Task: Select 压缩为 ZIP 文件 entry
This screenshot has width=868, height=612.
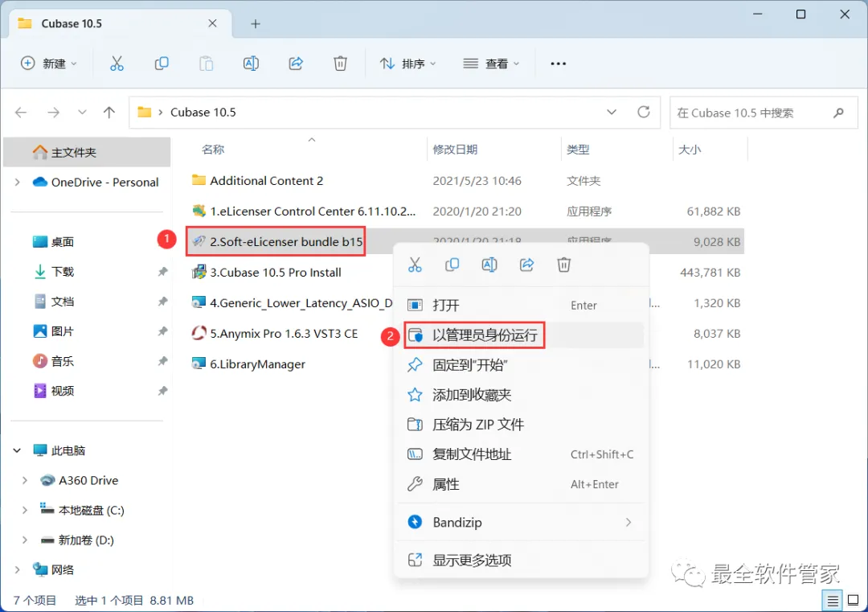Action: coord(520,425)
